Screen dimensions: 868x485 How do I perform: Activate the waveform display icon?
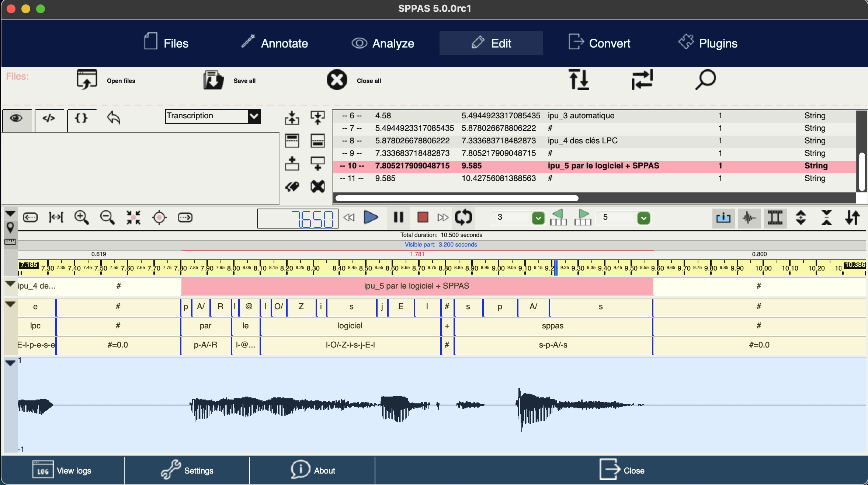(749, 218)
